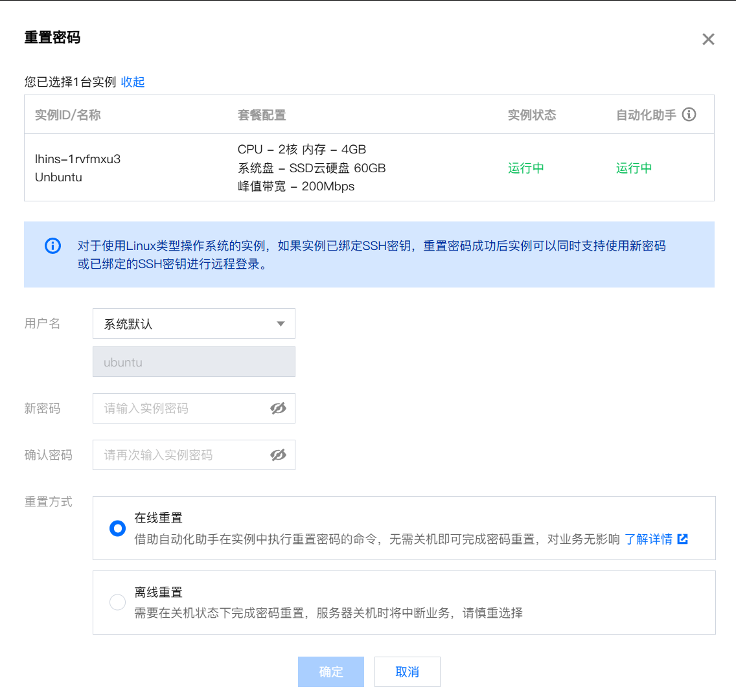The image size is (736, 700).
Task: Open the 用户名 dropdown showing 系统默认
Action: [x=194, y=323]
